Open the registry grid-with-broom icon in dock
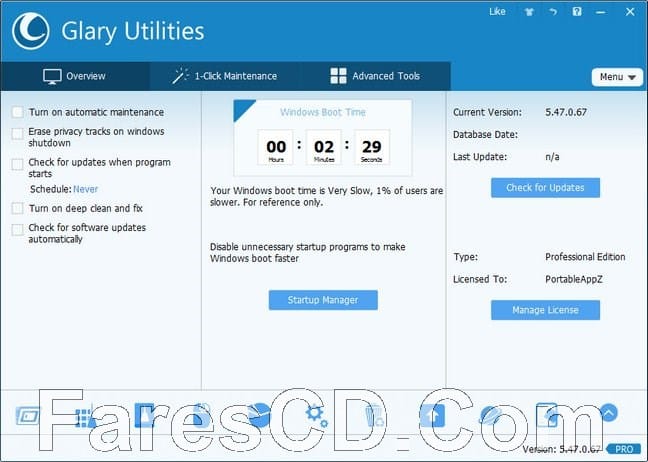 click(x=85, y=417)
